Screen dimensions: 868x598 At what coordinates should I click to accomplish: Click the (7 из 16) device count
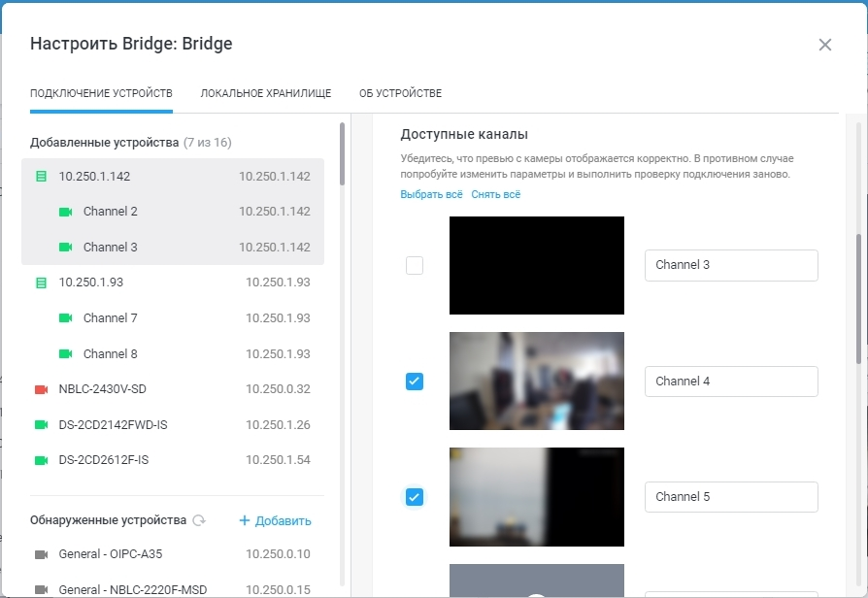[x=208, y=143]
